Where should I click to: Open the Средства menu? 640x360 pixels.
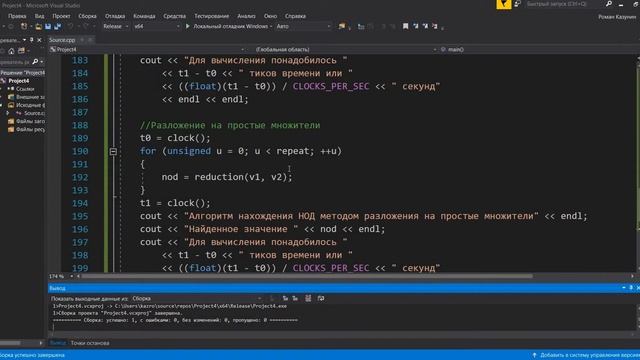click(x=174, y=16)
